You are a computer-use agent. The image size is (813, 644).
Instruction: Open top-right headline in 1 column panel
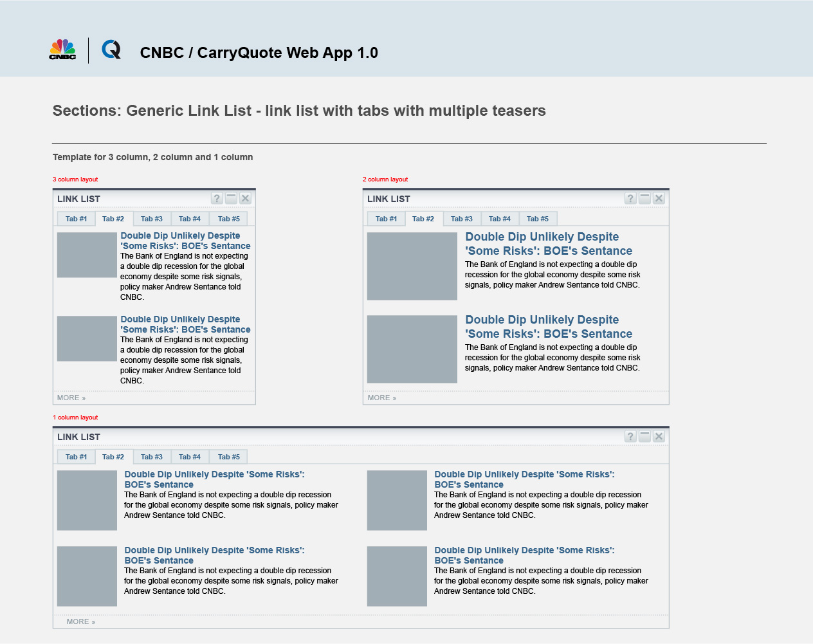click(524, 479)
